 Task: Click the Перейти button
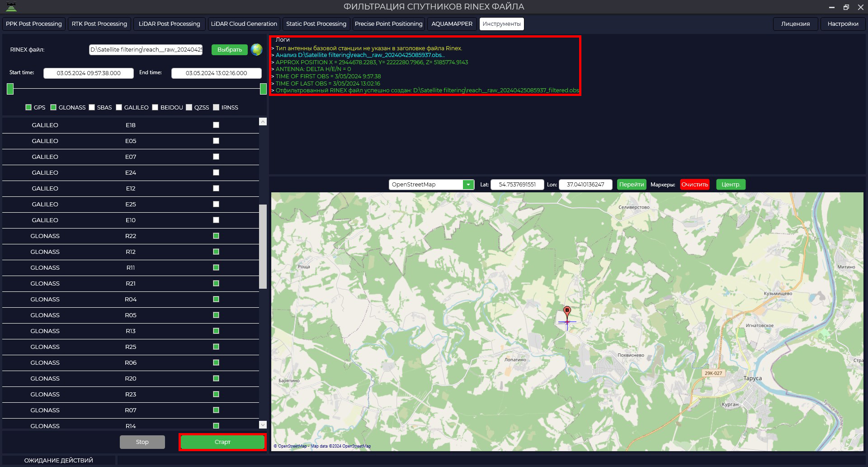[632, 185]
